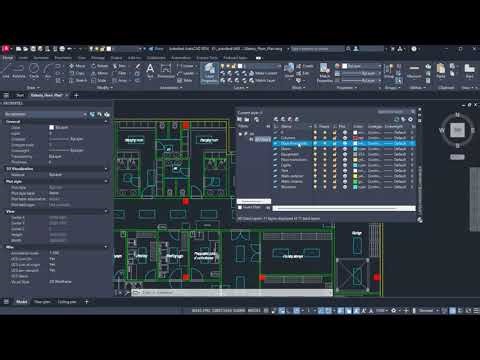
Task: Collapse the Misc section in Properties
Action: point(106,247)
